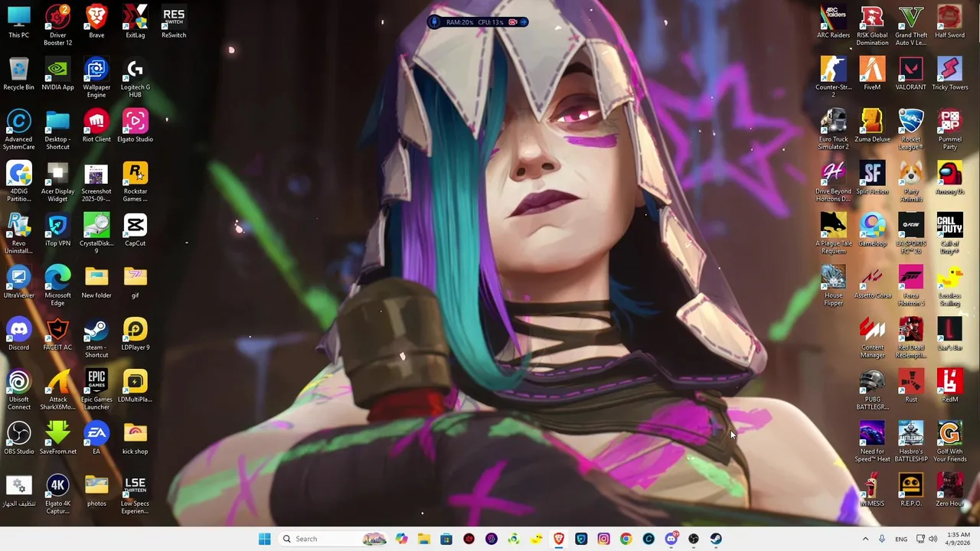Open FiveM
The image size is (980, 551).
tap(872, 74)
